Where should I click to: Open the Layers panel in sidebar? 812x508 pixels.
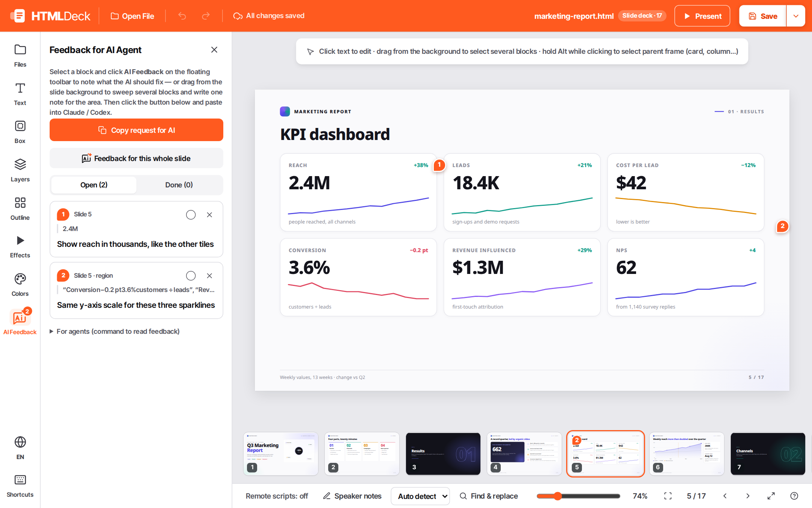tap(20, 170)
